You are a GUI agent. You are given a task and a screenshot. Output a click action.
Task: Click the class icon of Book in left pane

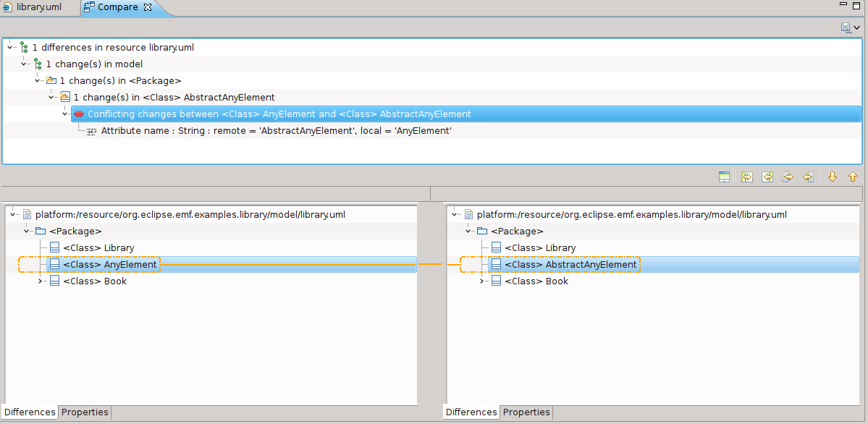point(54,281)
